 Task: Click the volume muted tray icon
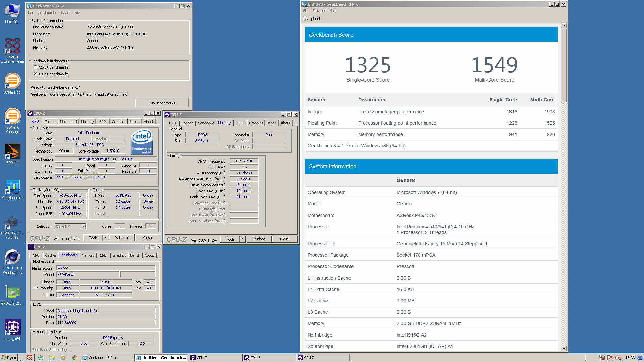pyautogui.click(x=618, y=358)
